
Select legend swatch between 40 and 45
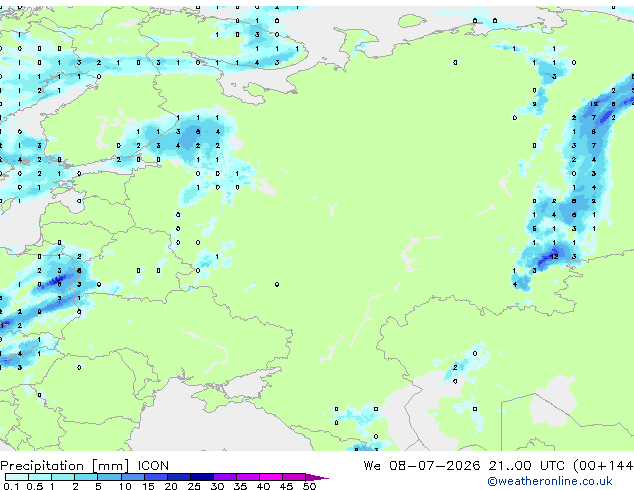point(271,477)
